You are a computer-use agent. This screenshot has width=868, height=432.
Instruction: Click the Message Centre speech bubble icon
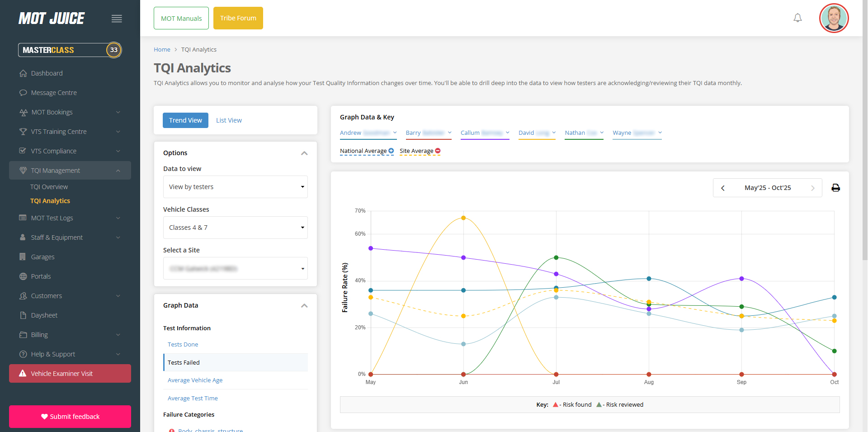(23, 92)
